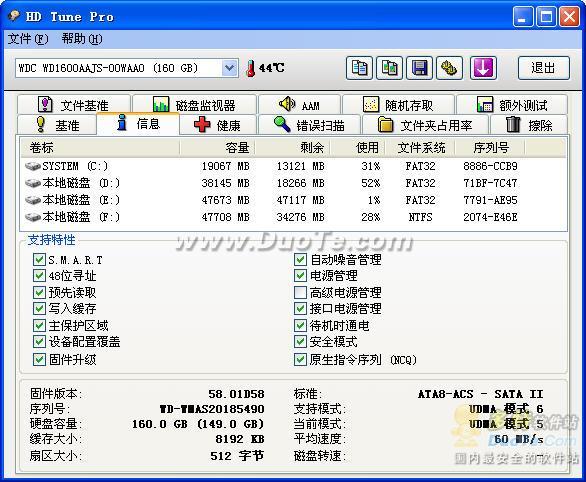586x482 pixels.
Task: Select the 本地磁盘 (E:) row
Action: (293, 200)
